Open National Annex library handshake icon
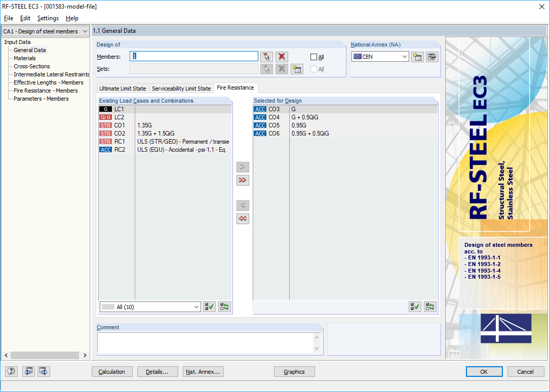 pyautogui.click(x=432, y=57)
